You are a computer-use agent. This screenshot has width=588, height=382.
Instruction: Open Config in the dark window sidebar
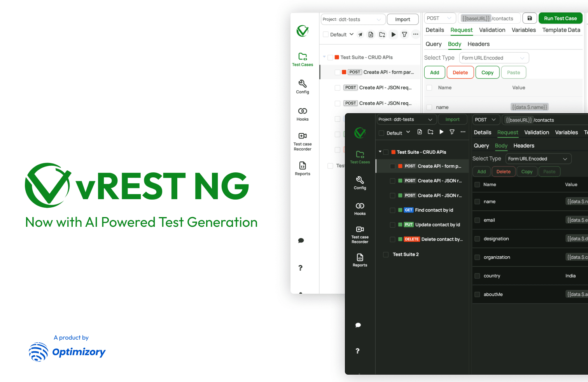[x=360, y=183]
